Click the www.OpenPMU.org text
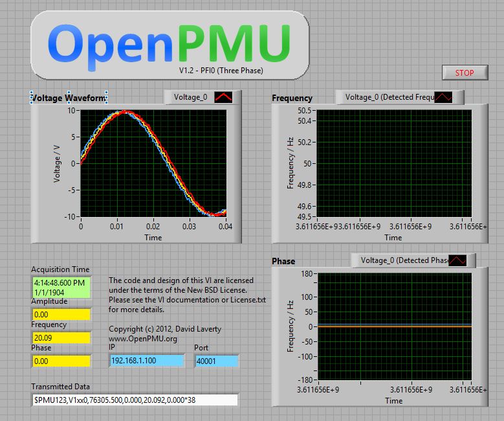 (143, 339)
